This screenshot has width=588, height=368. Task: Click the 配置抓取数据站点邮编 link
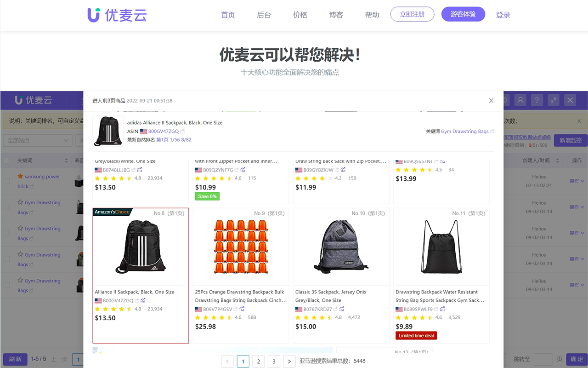click(x=528, y=138)
